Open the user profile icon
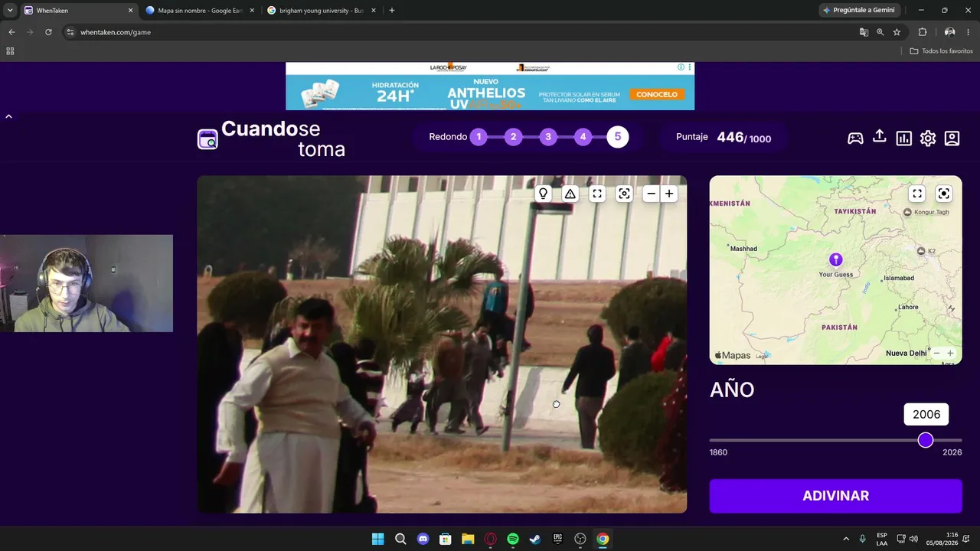Screen dimensions: 980x551 pyautogui.click(x=952, y=138)
